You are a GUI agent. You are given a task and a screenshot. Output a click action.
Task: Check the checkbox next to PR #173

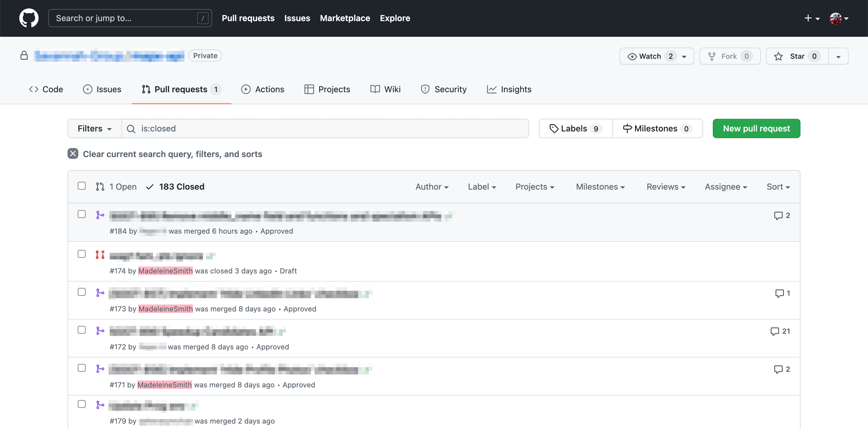tap(82, 292)
